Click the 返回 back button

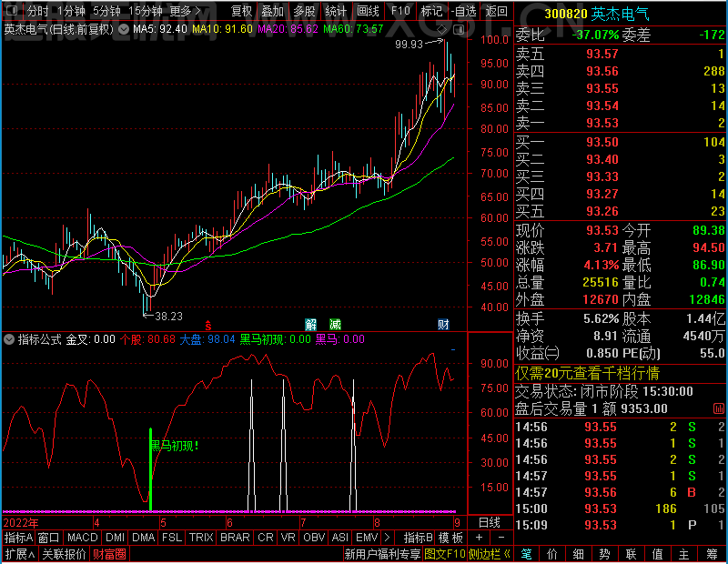pyautogui.click(x=496, y=11)
